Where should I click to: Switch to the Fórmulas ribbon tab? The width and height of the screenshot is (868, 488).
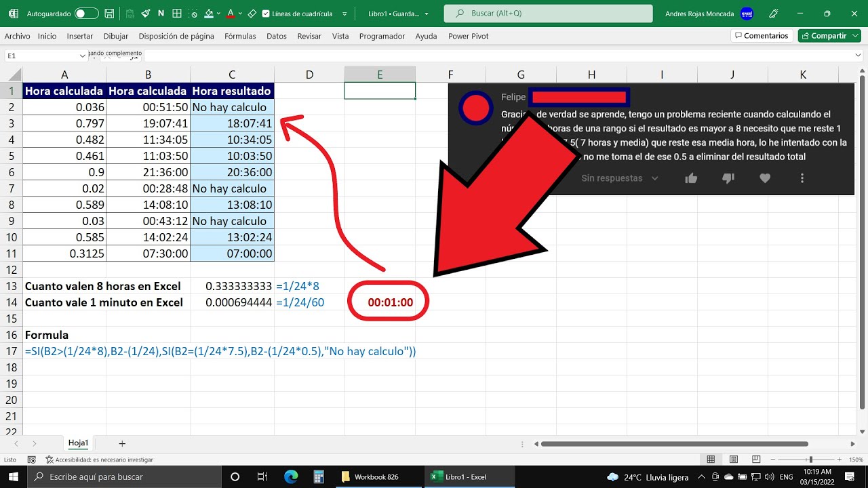coord(240,36)
